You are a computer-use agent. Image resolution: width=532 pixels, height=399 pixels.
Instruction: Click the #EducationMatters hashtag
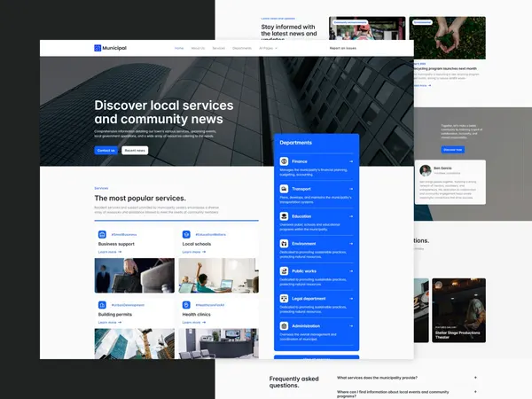pos(210,234)
